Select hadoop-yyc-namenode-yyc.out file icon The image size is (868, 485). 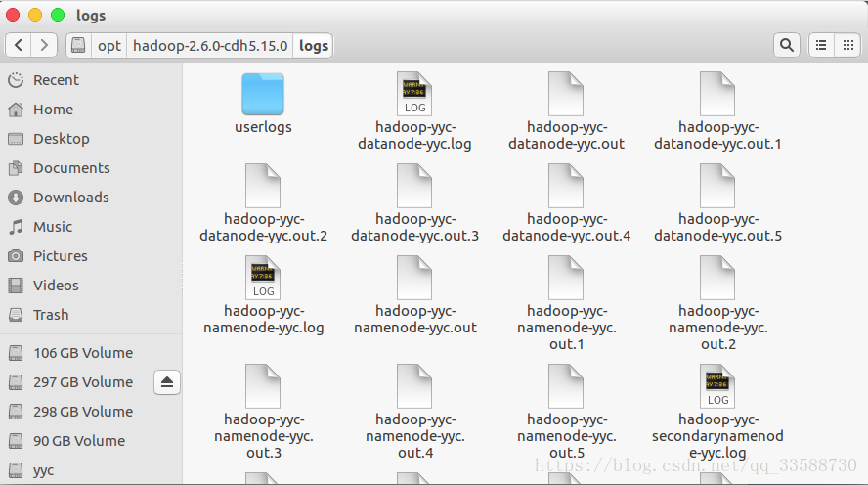coord(414,278)
